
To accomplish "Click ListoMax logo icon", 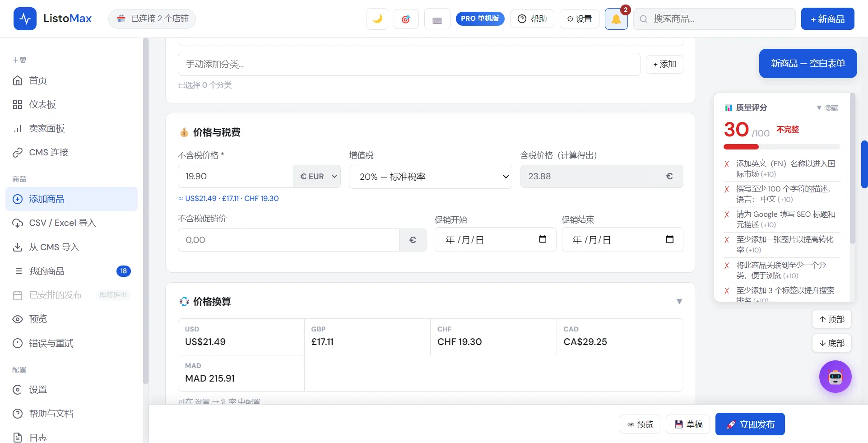I will (x=25, y=19).
